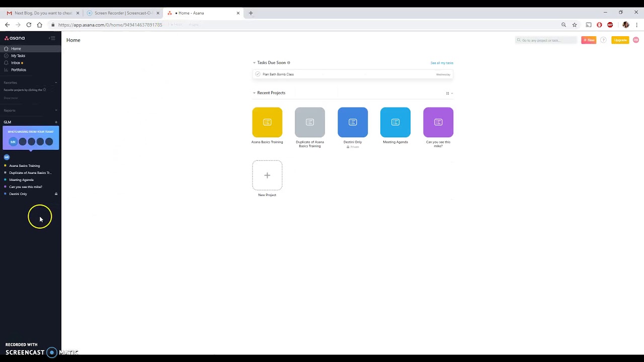The width and height of the screenshot is (644, 362).
Task: Add a project to GLM team with plus
Action: click(x=56, y=122)
